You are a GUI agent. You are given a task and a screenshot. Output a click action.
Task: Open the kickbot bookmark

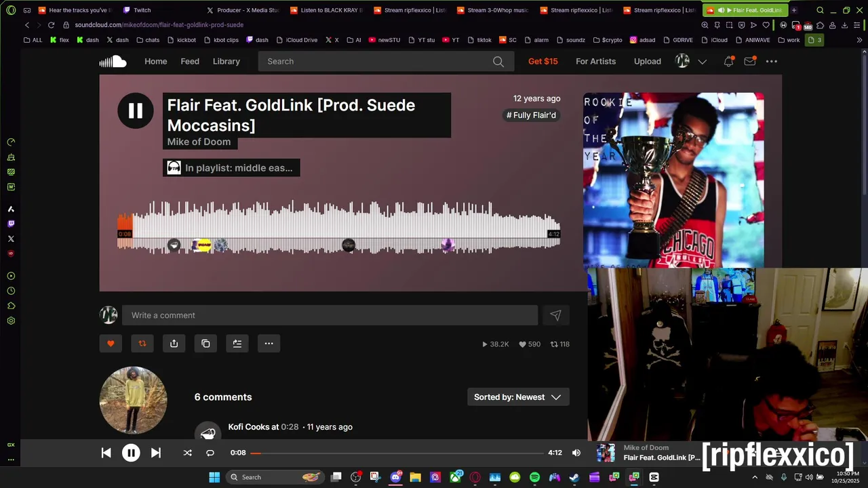point(180,40)
